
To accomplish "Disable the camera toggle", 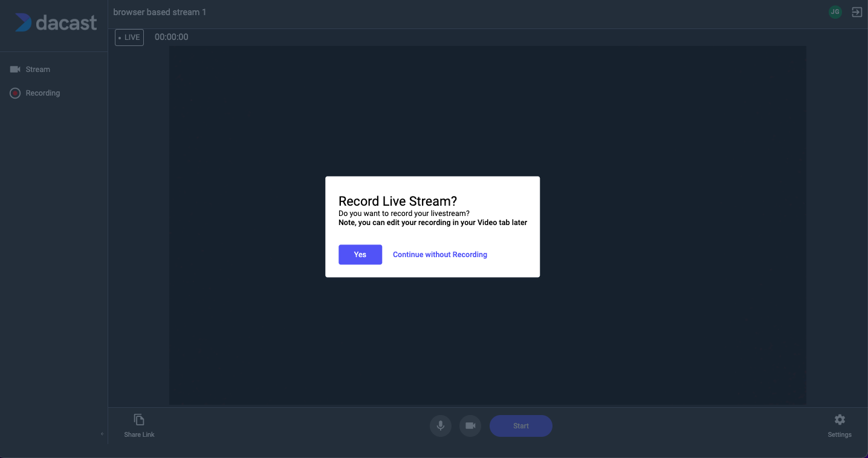I will [x=470, y=425].
